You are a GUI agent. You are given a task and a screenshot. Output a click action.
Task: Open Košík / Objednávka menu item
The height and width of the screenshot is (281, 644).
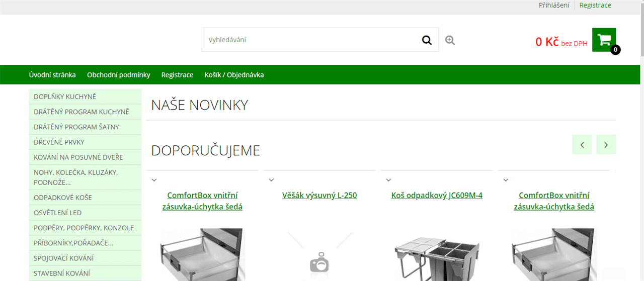coord(234,75)
